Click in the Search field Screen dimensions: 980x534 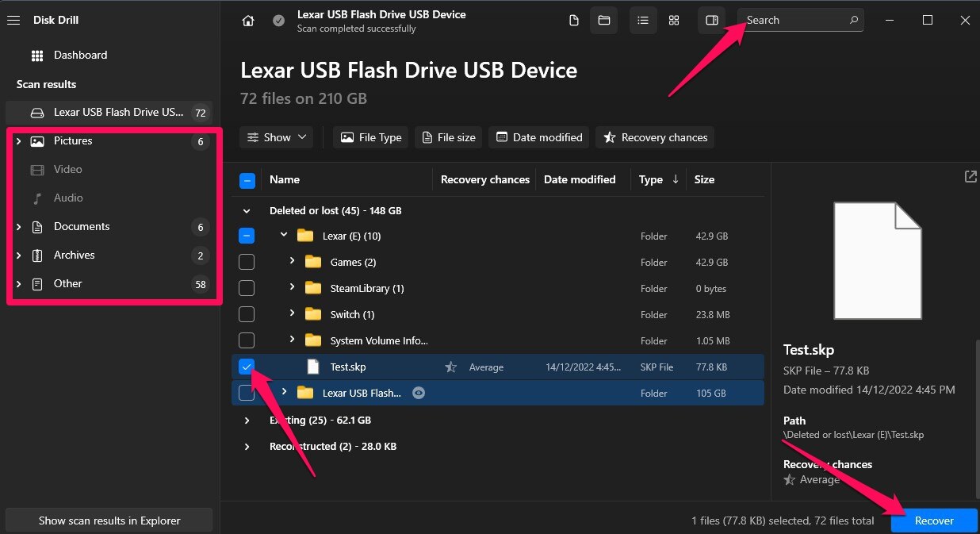801,21
